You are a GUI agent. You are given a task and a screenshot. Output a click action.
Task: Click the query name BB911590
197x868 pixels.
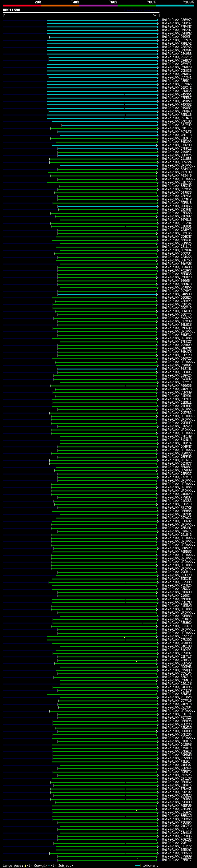pyautogui.click(x=11, y=10)
